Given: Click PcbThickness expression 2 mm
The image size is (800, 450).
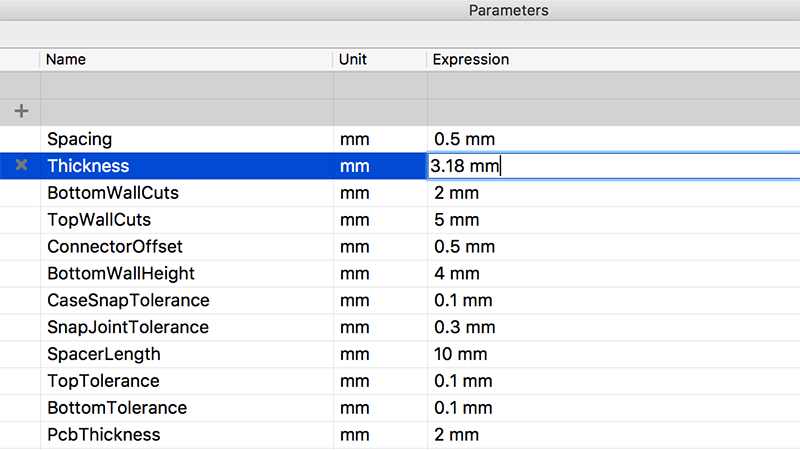Looking at the screenshot, I should tap(456, 436).
